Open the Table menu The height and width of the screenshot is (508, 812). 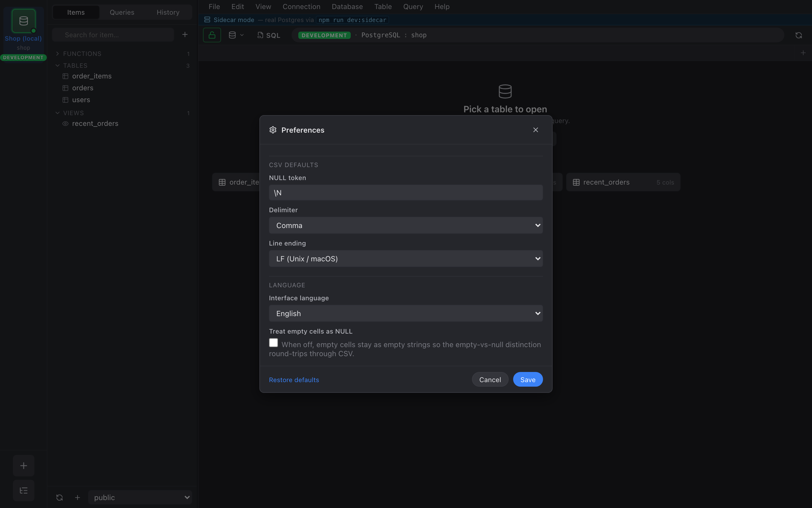click(383, 7)
